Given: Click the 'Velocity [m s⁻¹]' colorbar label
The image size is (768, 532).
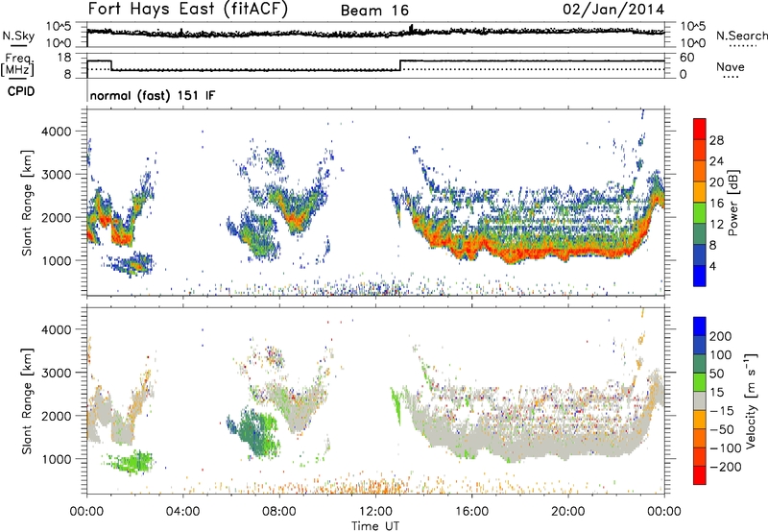Looking at the screenshot, I should (750, 400).
